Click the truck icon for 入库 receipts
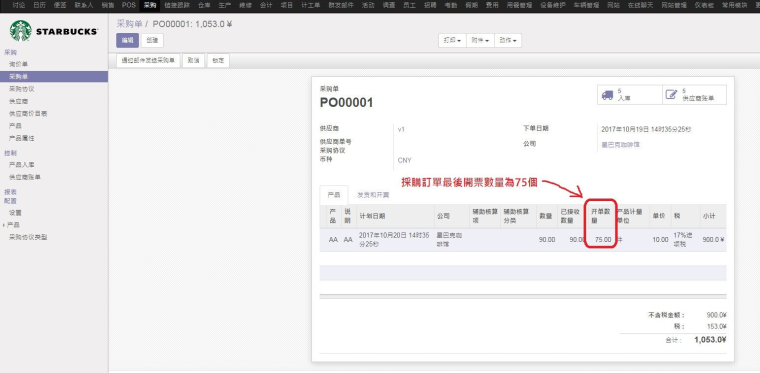The width and height of the screenshot is (760, 373). pos(607,95)
